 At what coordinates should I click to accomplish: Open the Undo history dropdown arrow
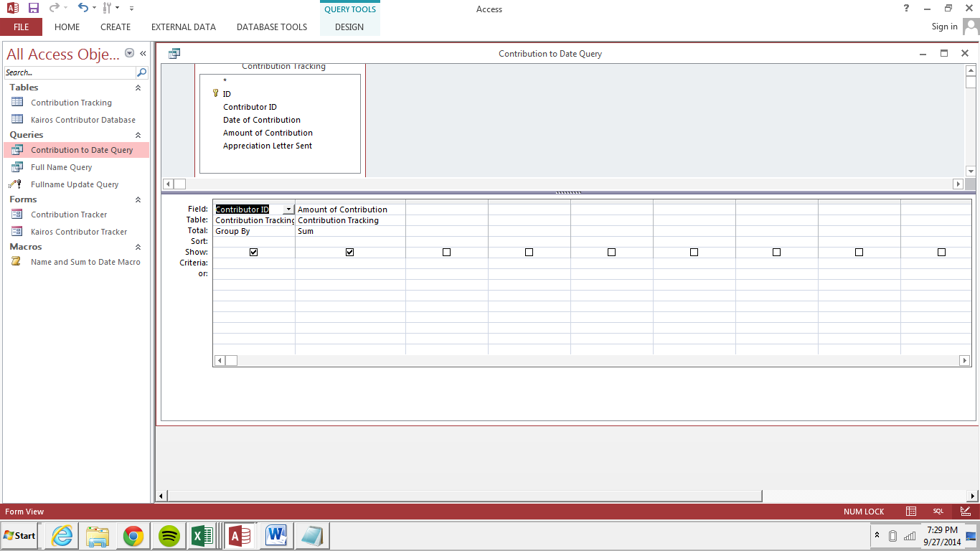94,9
